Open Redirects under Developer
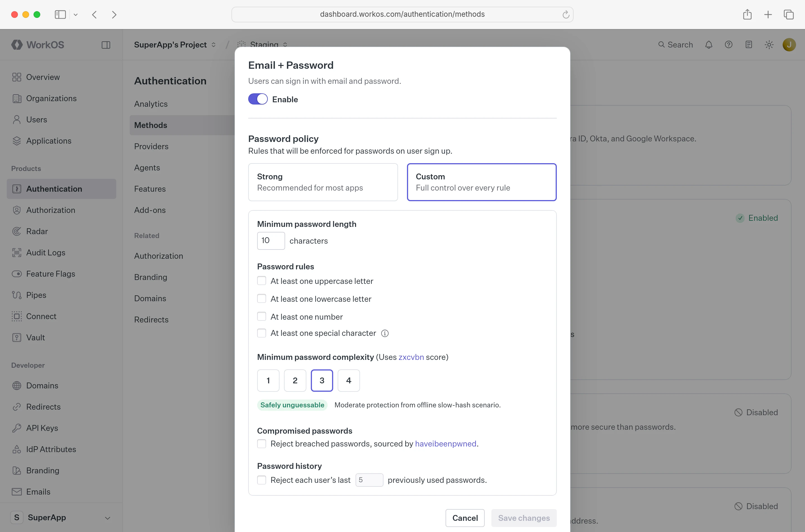The width and height of the screenshot is (805, 532). tap(43, 407)
